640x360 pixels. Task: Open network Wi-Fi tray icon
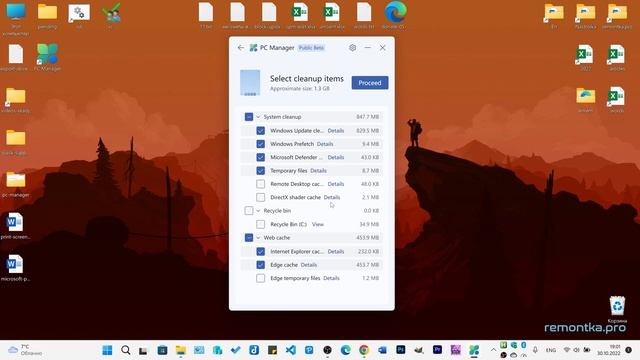tap(567, 350)
